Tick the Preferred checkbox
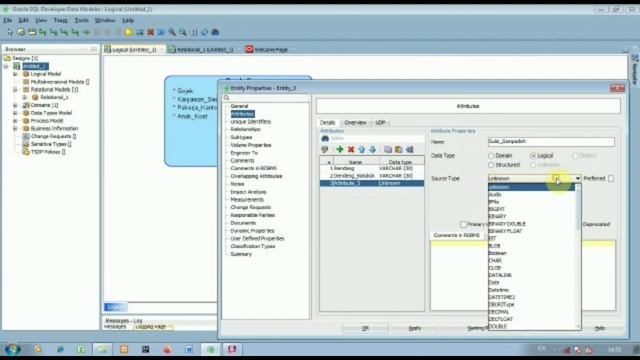This screenshot has width=640, height=360. coord(611,178)
